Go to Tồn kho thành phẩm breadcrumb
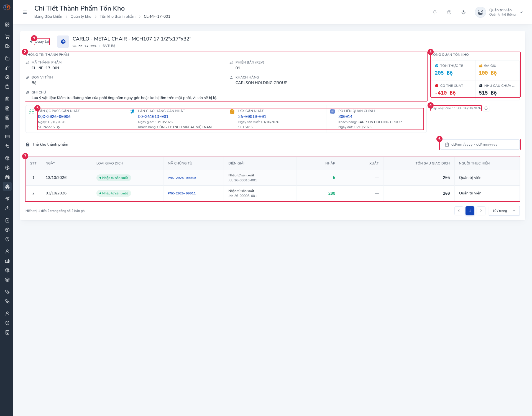Screen dimensions: 532x416 (x=117, y=16)
